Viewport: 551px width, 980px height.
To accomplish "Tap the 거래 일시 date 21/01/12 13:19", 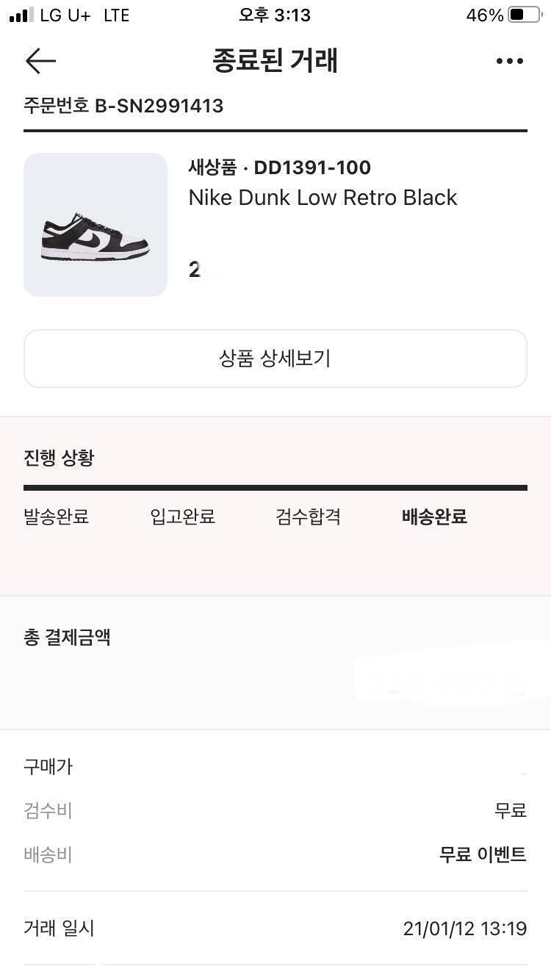I will (464, 929).
